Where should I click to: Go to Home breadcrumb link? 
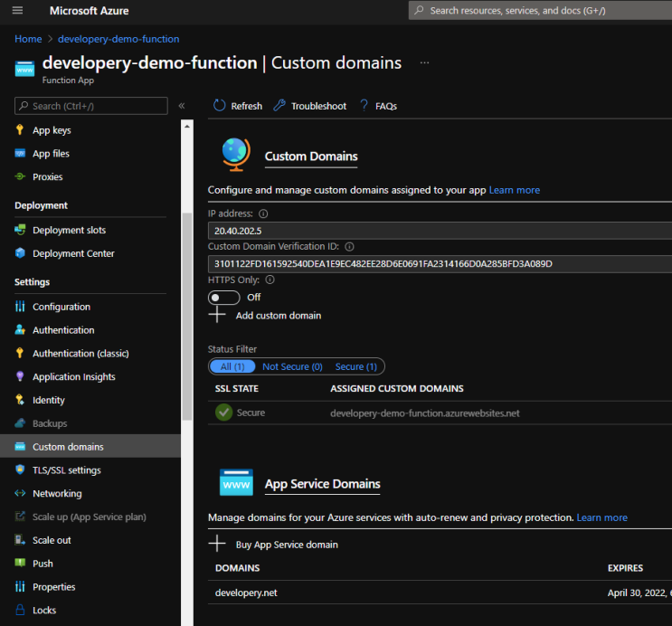pos(28,39)
